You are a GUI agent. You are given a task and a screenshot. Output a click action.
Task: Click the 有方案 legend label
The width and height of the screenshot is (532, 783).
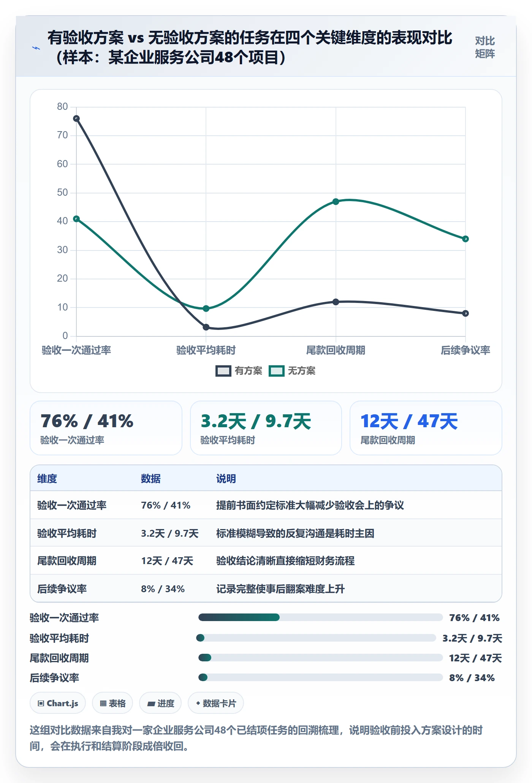[249, 371]
